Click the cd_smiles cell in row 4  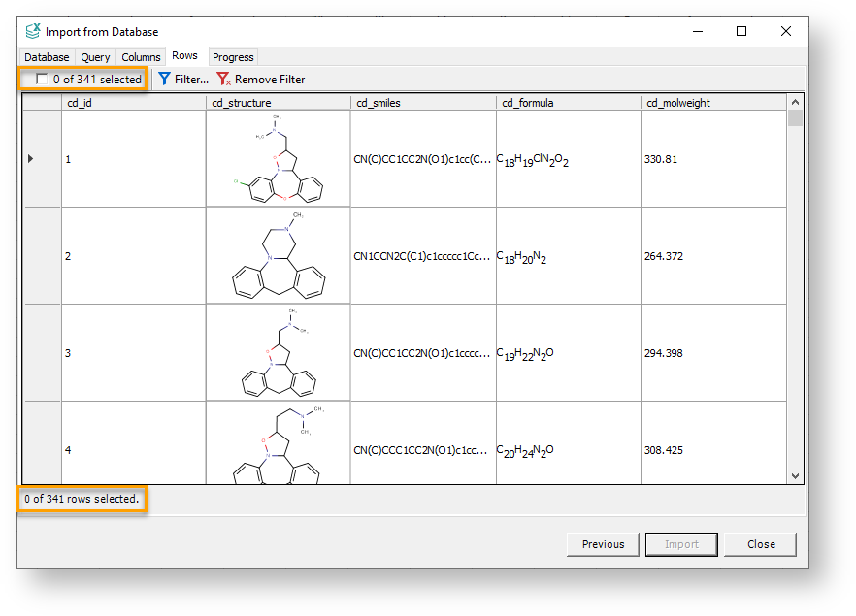click(423, 450)
